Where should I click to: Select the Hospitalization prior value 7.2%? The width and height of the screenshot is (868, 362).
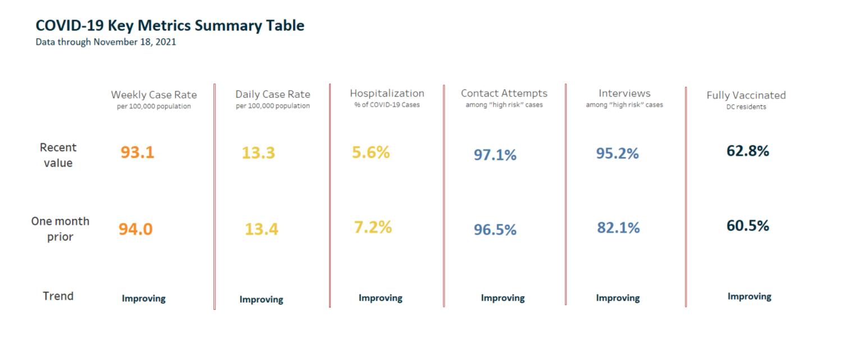click(373, 227)
